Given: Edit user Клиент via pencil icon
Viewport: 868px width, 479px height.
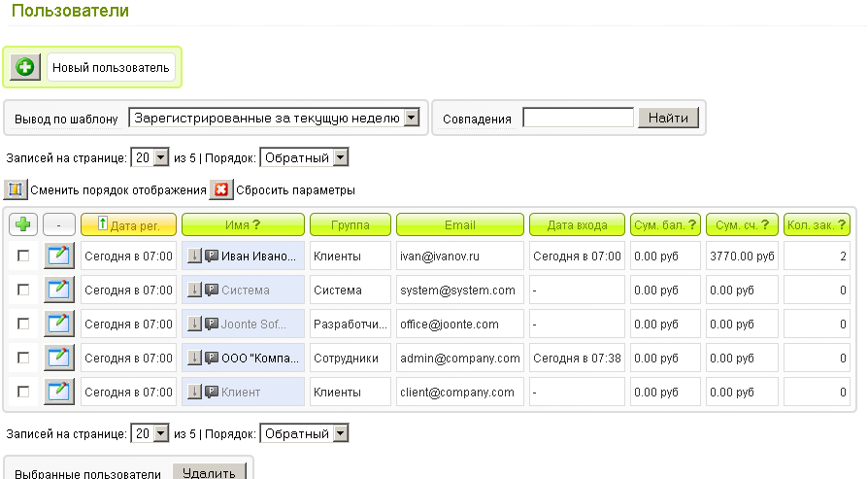Looking at the screenshot, I should point(59,392).
